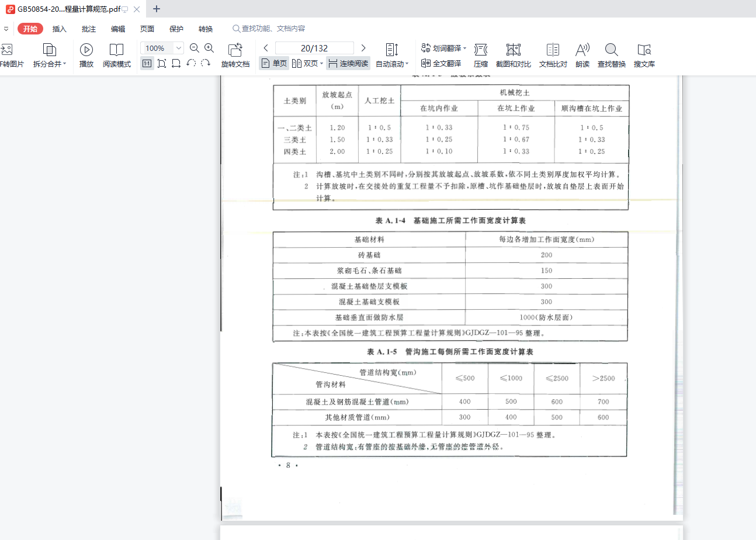Click table cell 砖基础

pyautogui.click(x=369, y=255)
